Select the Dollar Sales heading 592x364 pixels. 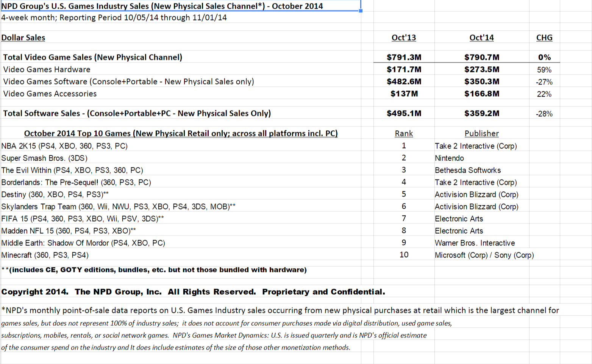(23, 37)
